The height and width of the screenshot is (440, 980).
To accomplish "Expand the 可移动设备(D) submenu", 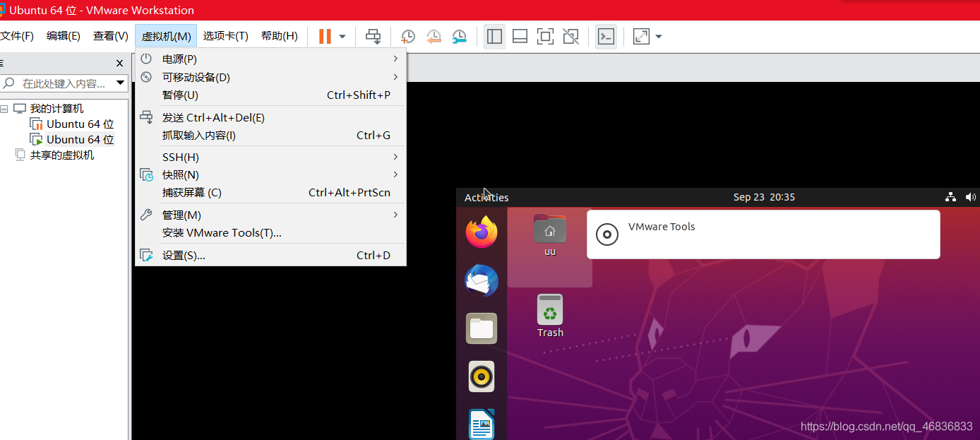I will tap(270, 77).
